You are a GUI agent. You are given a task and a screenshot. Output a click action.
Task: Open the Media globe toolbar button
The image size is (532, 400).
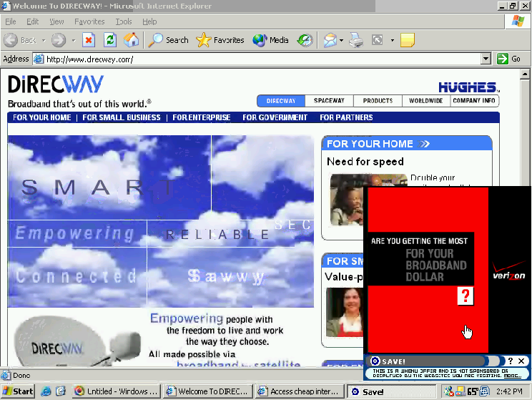click(270, 40)
